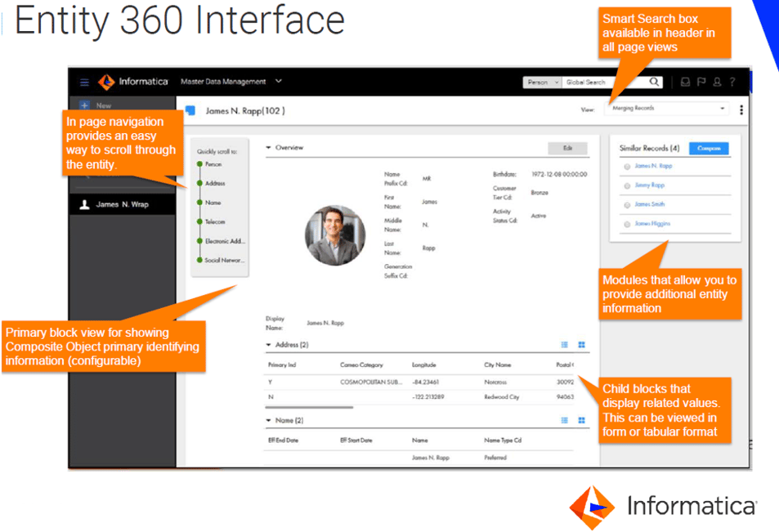Open the Person search type dropdown
The image size is (779, 532).
pyautogui.click(x=543, y=83)
